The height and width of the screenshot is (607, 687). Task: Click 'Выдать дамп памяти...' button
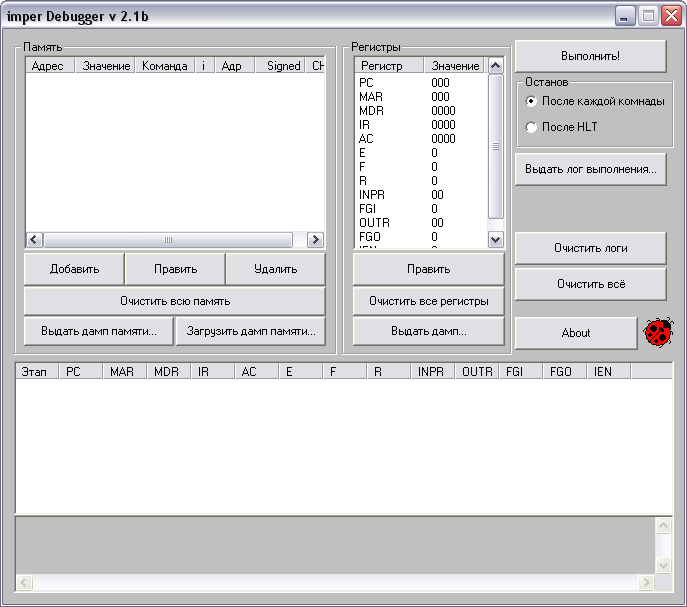pyautogui.click(x=99, y=331)
